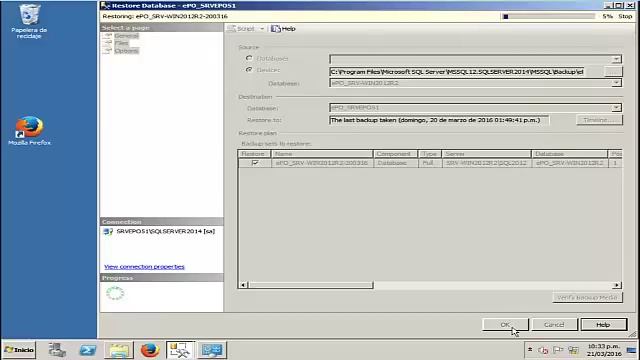The width and height of the screenshot is (640, 360).
Task: Open the network tray icon
Action: tap(573, 350)
